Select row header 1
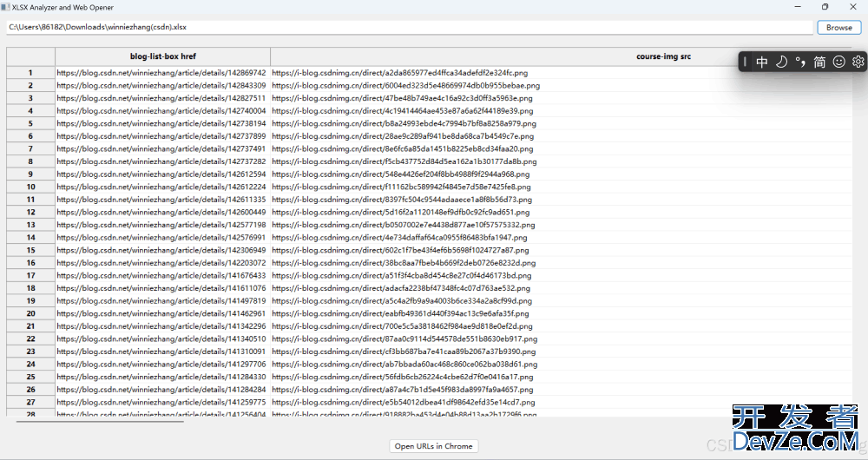This screenshot has width=868, height=460. click(30, 73)
